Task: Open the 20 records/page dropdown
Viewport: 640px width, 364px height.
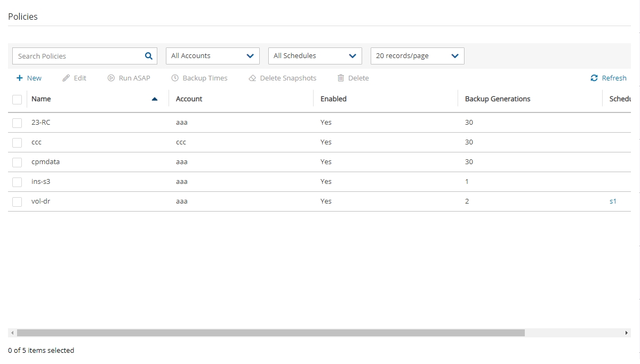Action: (417, 56)
